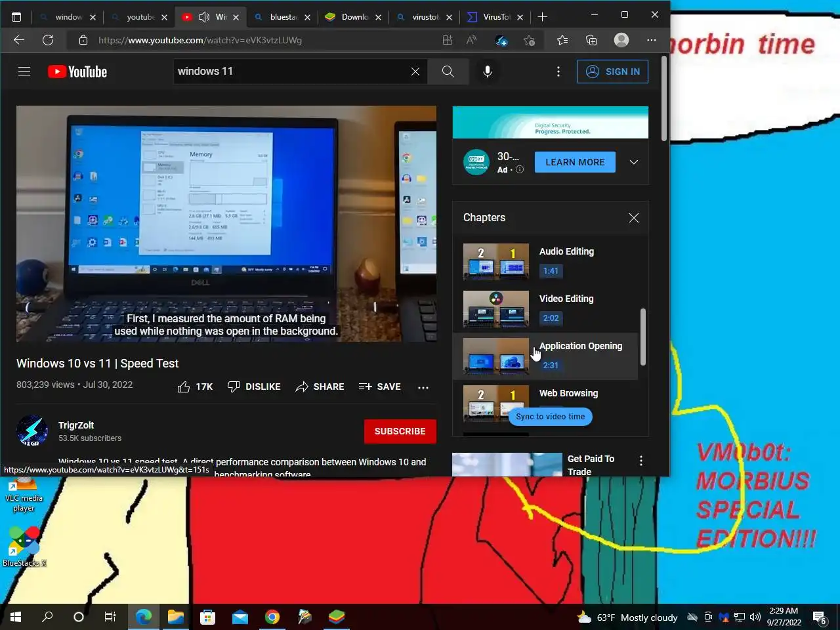Click LEARN MORE on the ad
Viewport: 840px width, 630px height.
point(575,162)
